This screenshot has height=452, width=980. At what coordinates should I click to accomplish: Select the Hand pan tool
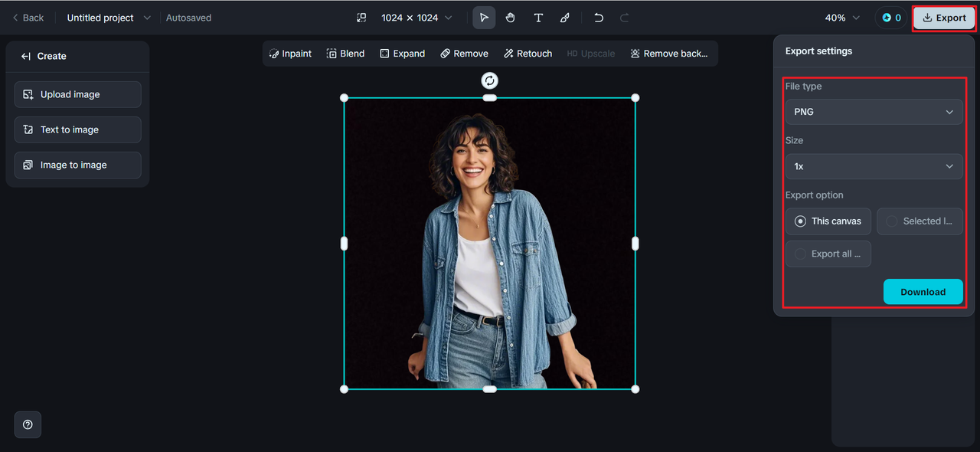coord(510,18)
